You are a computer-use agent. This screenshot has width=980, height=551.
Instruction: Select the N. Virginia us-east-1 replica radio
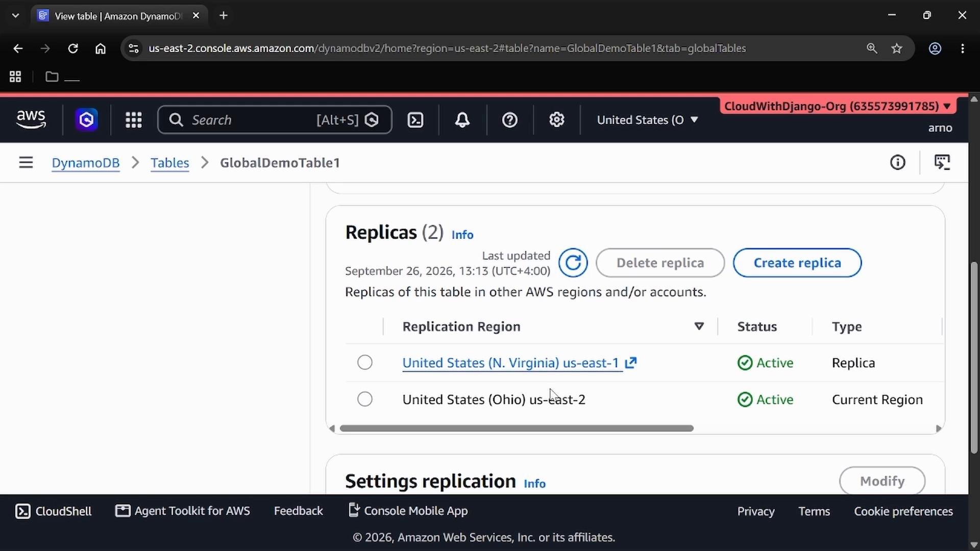(365, 363)
